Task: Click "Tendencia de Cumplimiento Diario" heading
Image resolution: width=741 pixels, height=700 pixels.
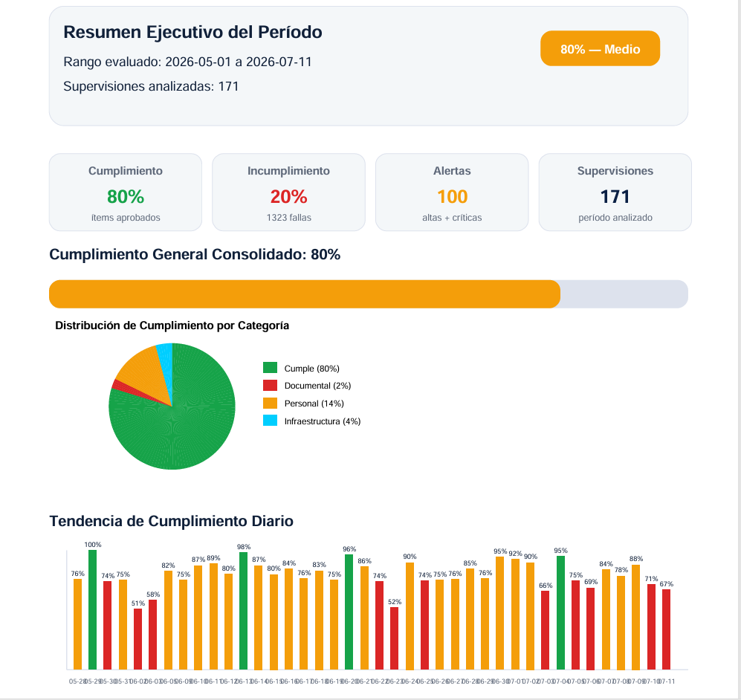Action: [x=171, y=521]
